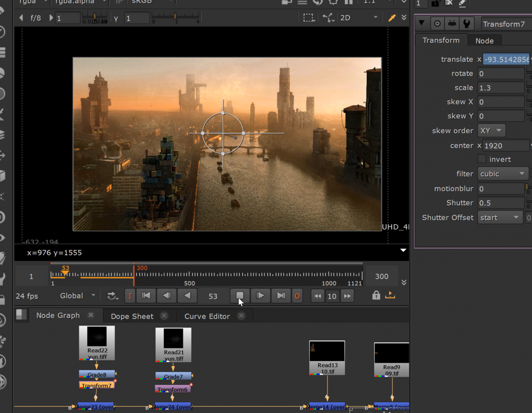Select the Transform6 node
Image resolution: width=532 pixels, height=413 pixels.
(172, 389)
